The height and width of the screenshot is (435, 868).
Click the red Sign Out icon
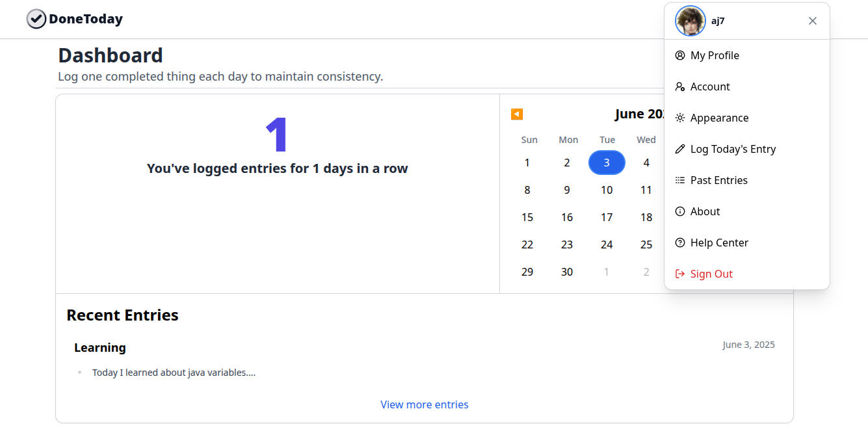680,274
